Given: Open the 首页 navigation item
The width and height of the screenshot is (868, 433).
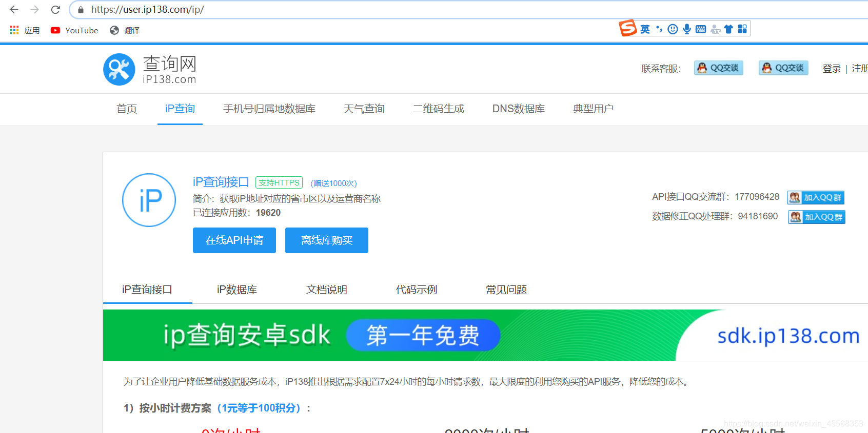Looking at the screenshot, I should (x=127, y=109).
